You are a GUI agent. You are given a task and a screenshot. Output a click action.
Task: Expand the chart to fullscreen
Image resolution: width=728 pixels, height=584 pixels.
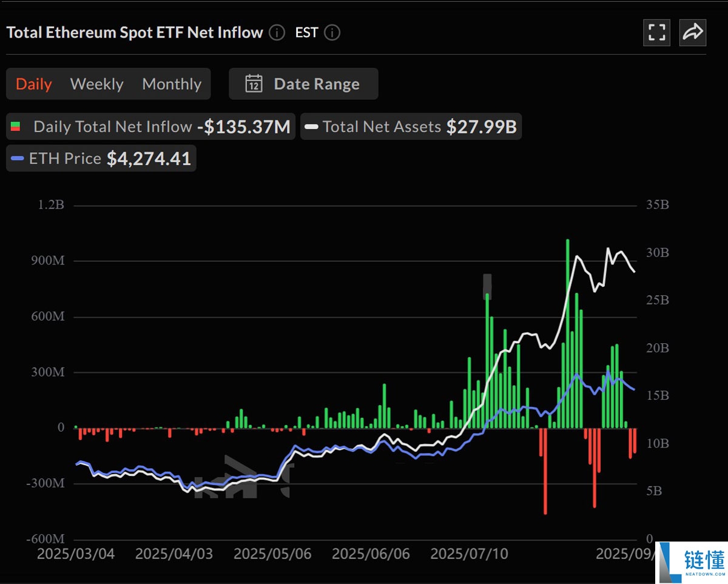[x=657, y=33]
